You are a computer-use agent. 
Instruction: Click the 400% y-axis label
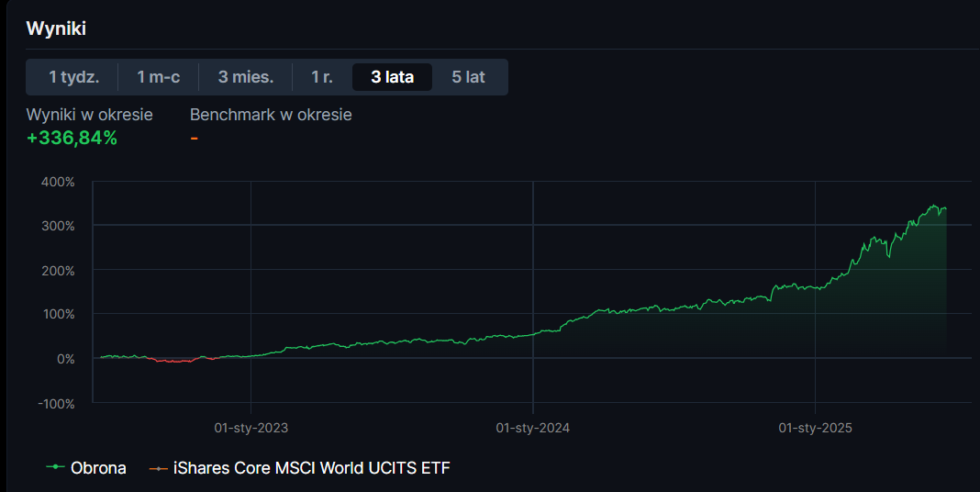58,182
